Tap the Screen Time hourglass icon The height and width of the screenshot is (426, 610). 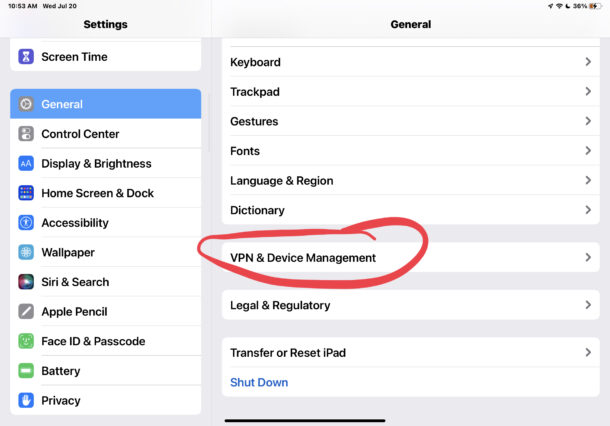[26, 56]
